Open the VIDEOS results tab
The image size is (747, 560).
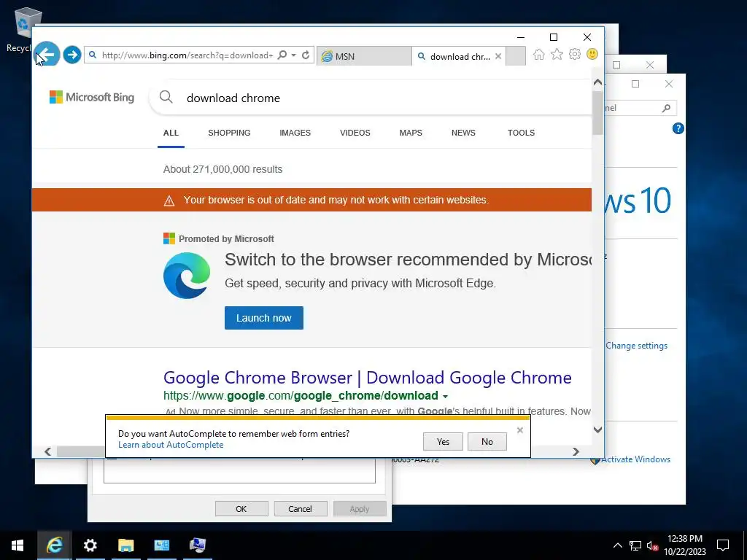[x=355, y=133]
